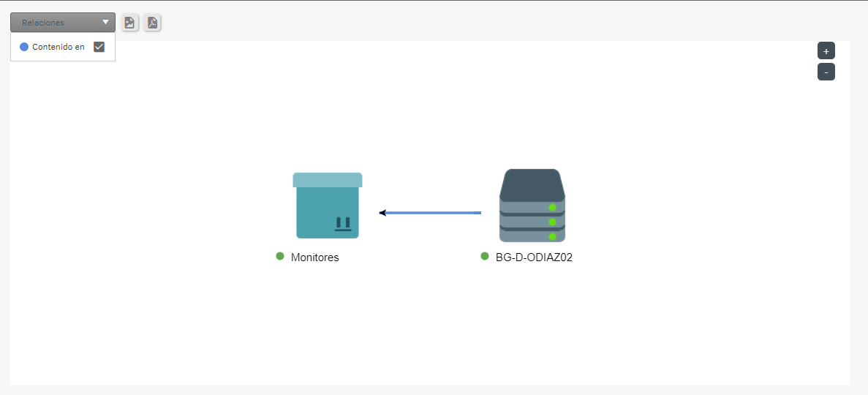868x395 pixels.
Task: Zoom in with the plus button
Action: point(826,51)
